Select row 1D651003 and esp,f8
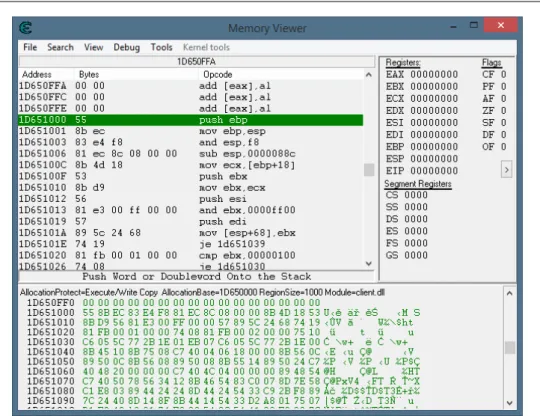This screenshot has height=416, width=540. (191, 143)
